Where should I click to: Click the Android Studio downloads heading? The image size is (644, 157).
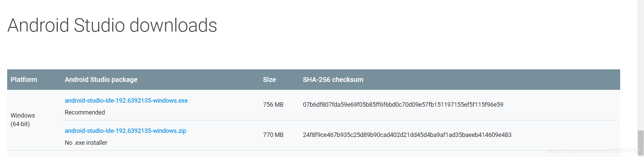click(112, 25)
